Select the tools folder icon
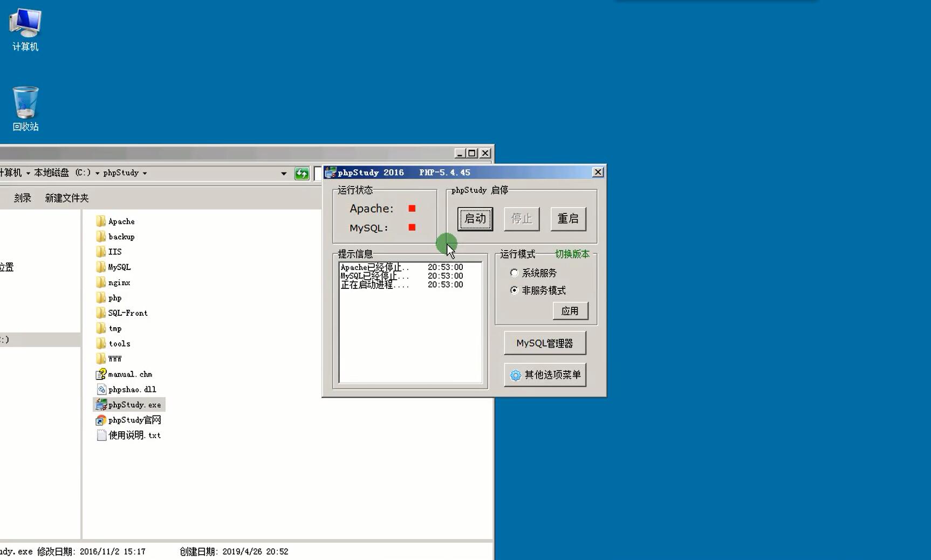The width and height of the screenshot is (931, 560). 101,343
